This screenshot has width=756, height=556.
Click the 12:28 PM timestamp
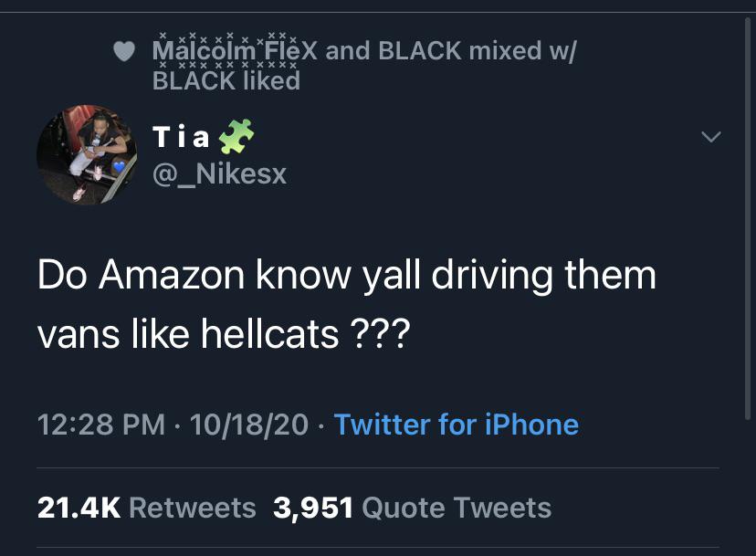(x=102, y=425)
